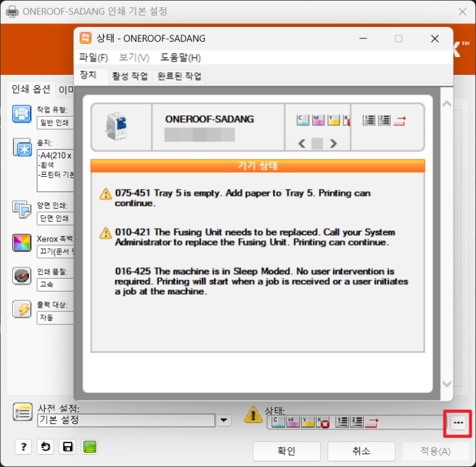
Task: Click the more status details ellipsis button
Action: (458, 422)
